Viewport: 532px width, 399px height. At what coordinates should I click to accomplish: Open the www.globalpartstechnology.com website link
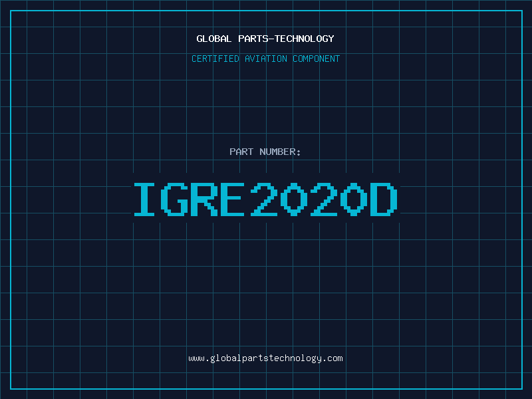tap(265, 358)
